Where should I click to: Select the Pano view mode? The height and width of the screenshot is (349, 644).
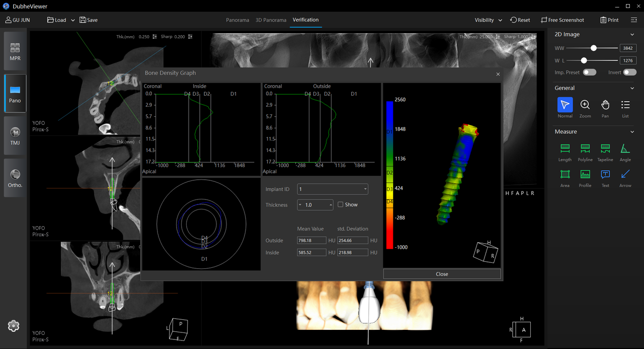(15, 93)
